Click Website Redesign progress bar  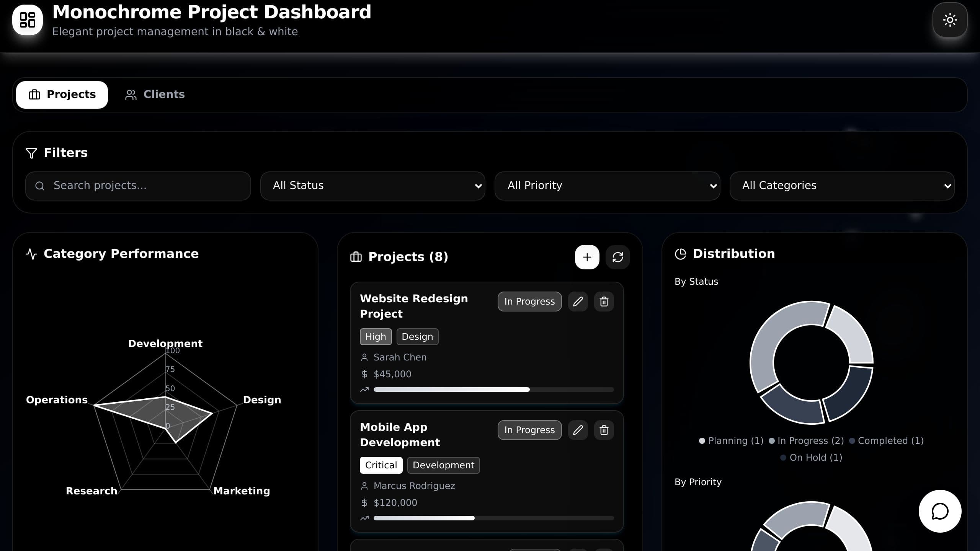click(494, 390)
